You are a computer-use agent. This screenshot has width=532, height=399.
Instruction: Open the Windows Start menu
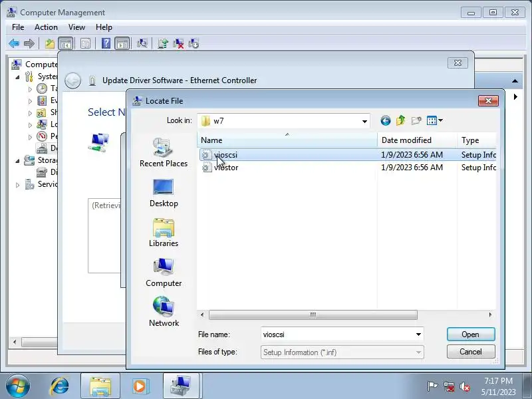18,386
